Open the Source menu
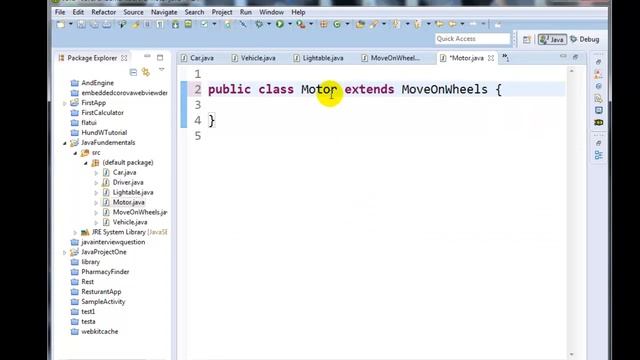Screen dimensions: 640x360 tap(133, 12)
